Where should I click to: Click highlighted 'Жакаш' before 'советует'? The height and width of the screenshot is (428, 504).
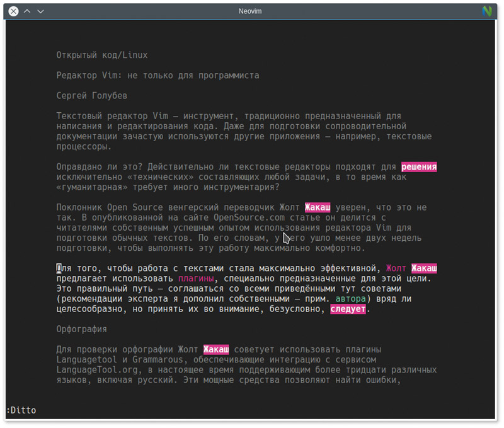(x=216, y=349)
